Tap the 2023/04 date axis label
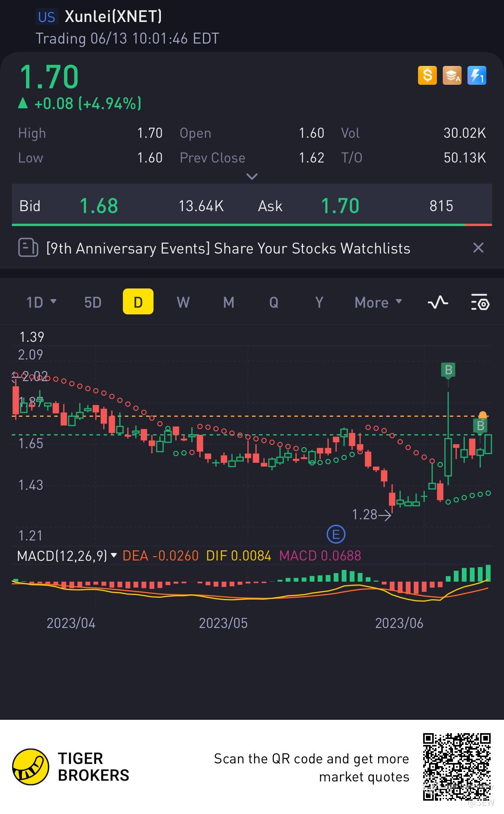This screenshot has height=814, width=504. click(71, 623)
